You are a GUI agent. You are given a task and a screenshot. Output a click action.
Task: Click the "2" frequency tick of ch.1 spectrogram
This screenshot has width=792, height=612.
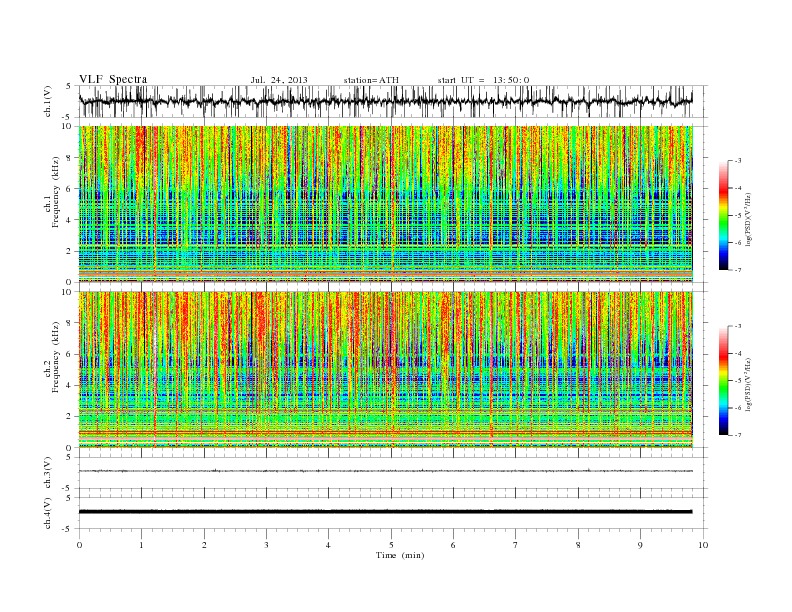pyautogui.click(x=69, y=251)
